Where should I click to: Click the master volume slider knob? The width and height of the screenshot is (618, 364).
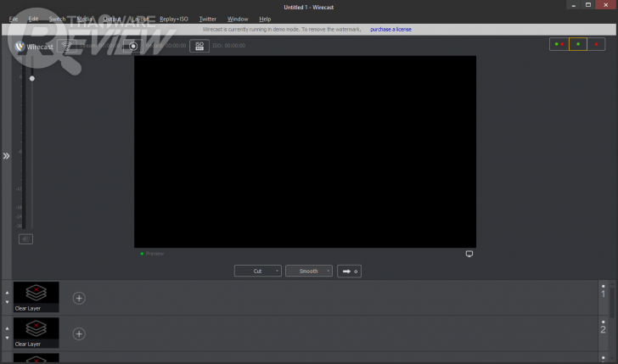click(32, 78)
